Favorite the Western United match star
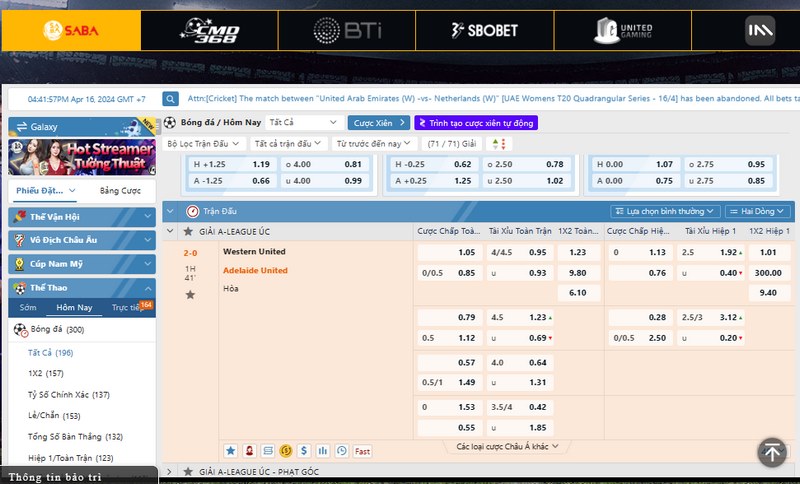The height and width of the screenshot is (484, 800). pyautogui.click(x=190, y=294)
